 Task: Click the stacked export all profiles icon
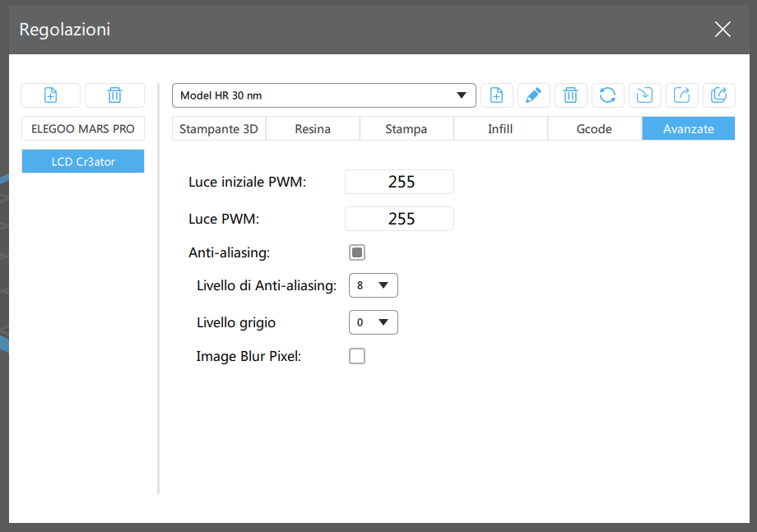pos(718,95)
